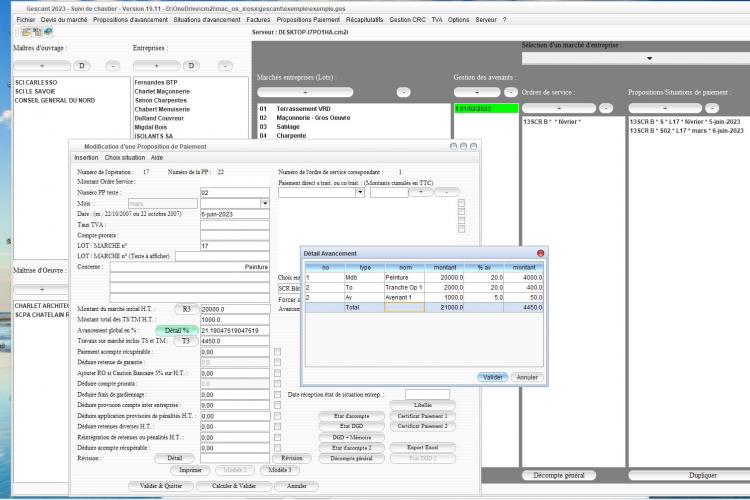The image size is (750, 500).
Task: Open the Gestion CRC menu
Action: pyautogui.click(x=407, y=20)
